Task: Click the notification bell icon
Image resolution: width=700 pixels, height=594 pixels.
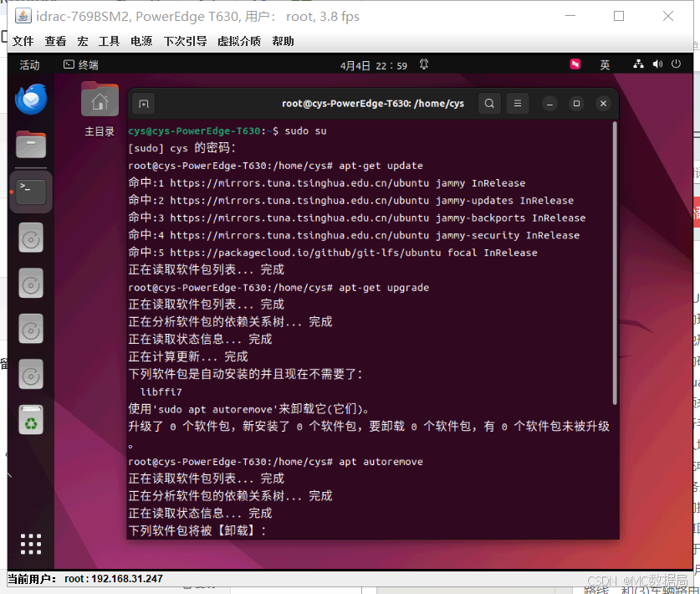Action: point(424,64)
